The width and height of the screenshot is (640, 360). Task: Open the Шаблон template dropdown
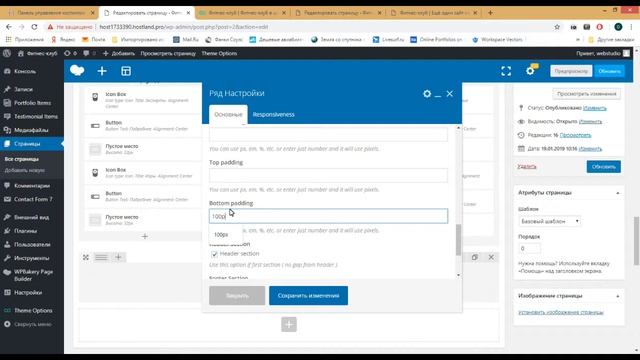549,221
